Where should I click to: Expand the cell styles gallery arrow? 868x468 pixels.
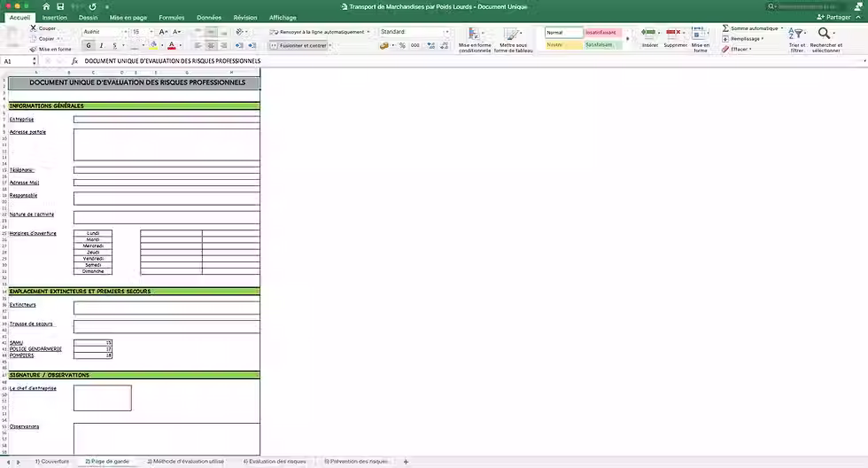(628, 39)
